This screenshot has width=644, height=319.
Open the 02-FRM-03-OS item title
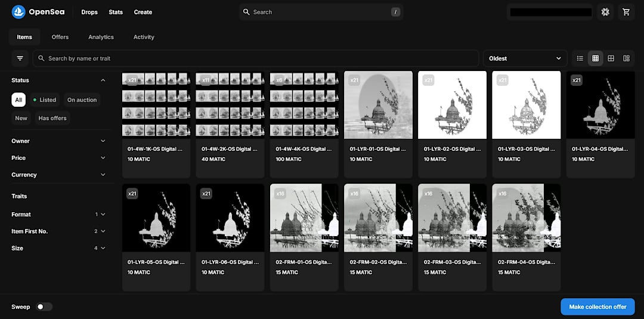pos(451,262)
